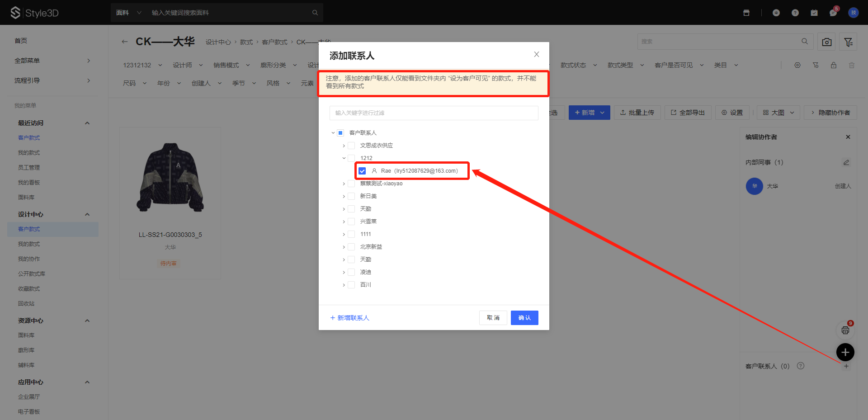The width and height of the screenshot is (868, 420).
Task: Toggle the 客户联系人 root checkbox
Action: pyautogui.click(x=340, y=133)
